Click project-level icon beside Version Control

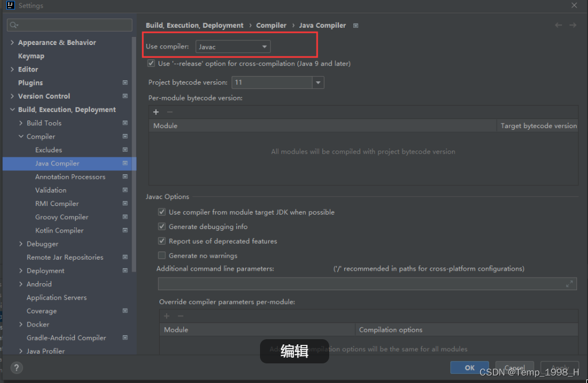click(x=125, y=96)
